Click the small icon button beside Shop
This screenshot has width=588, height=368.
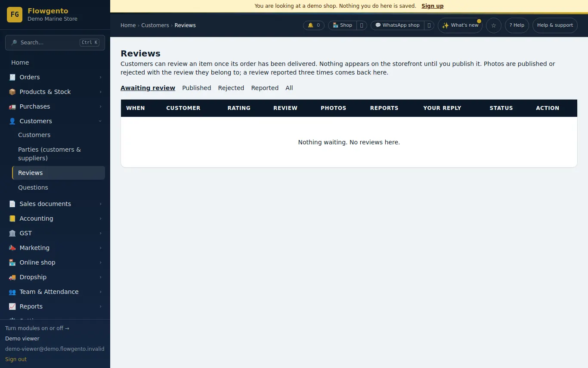pyautogui.click(x=362, y=25)
